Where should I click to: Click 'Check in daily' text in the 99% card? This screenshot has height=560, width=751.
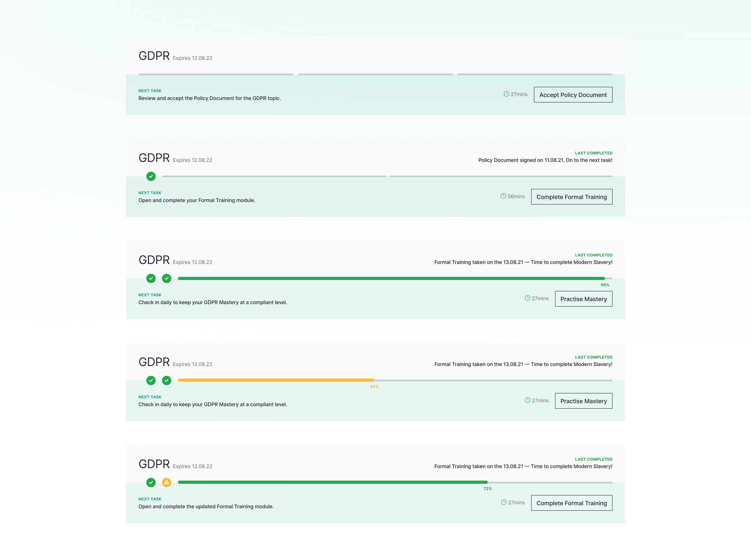(213, 302)
